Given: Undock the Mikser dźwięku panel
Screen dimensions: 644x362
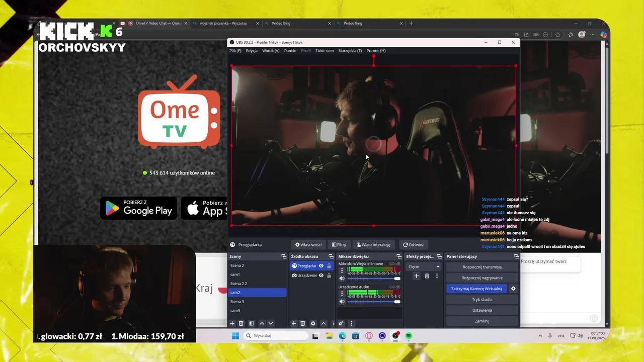Looking at the screenshot, I should coord(399,256).
